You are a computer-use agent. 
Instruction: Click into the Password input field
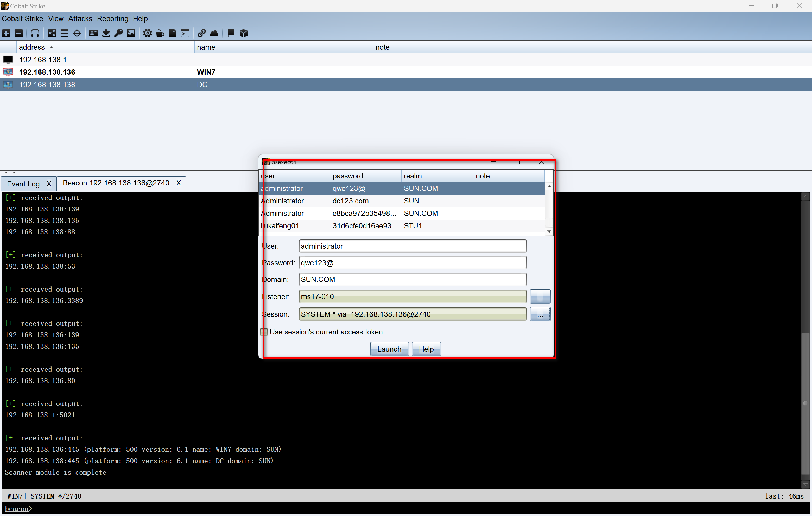click(x=413, y=263)
